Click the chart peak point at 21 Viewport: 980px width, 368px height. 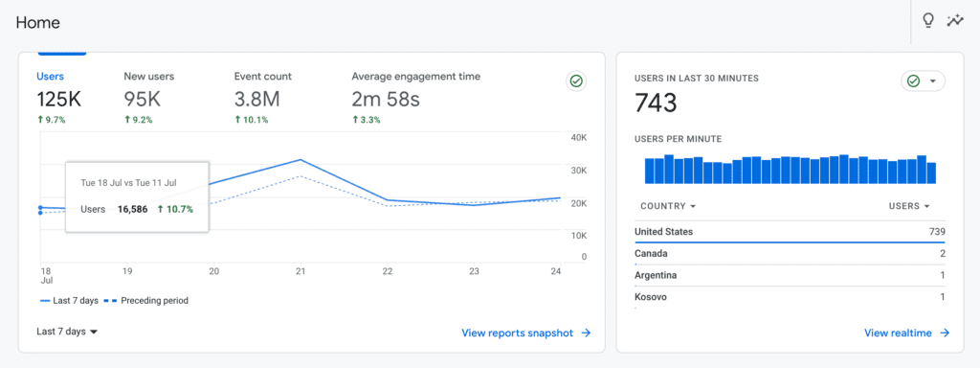301,160
